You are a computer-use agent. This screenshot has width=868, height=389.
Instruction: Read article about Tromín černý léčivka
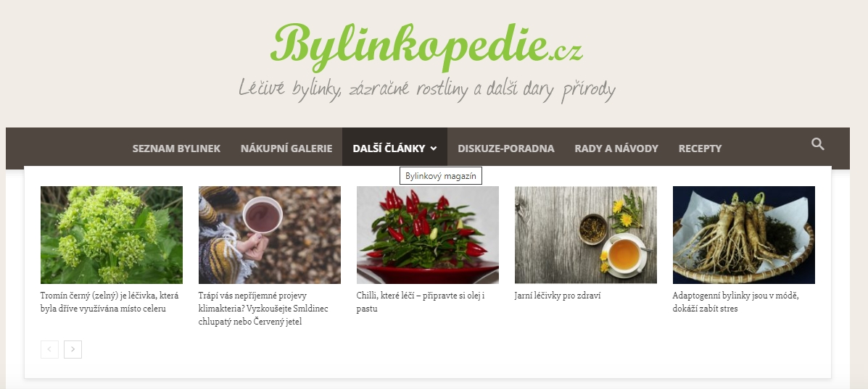(109, 302)
